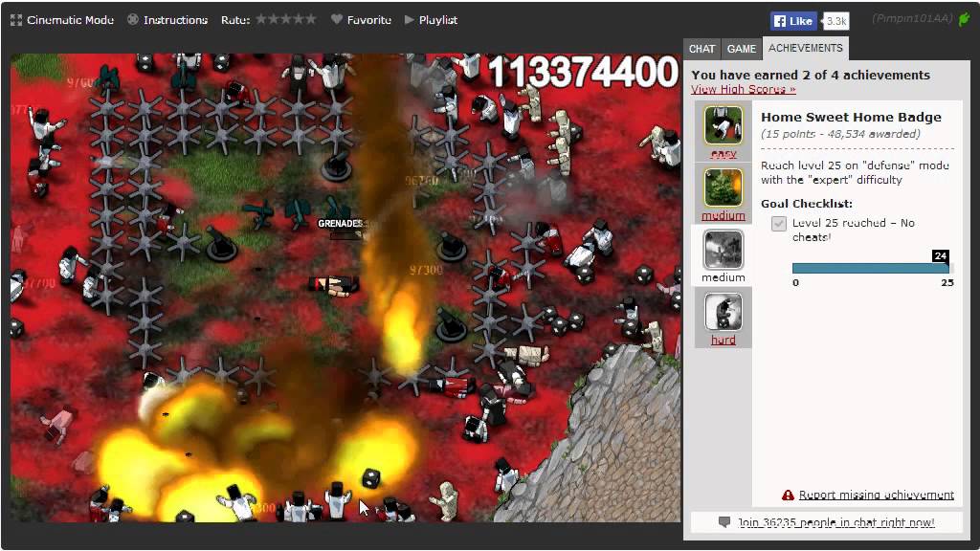
Task: Click the Playlist play arrow icon
Action: coord(410,19)
